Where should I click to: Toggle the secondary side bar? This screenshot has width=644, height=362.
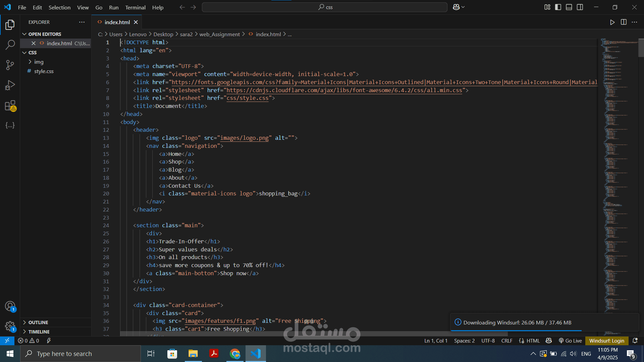click(580, 7)
